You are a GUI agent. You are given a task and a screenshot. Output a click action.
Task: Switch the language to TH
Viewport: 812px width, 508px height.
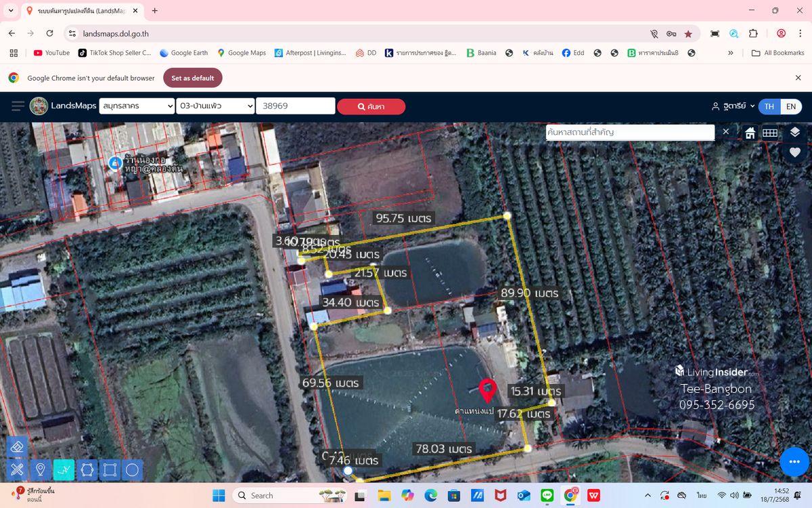(x=769, y=106)
